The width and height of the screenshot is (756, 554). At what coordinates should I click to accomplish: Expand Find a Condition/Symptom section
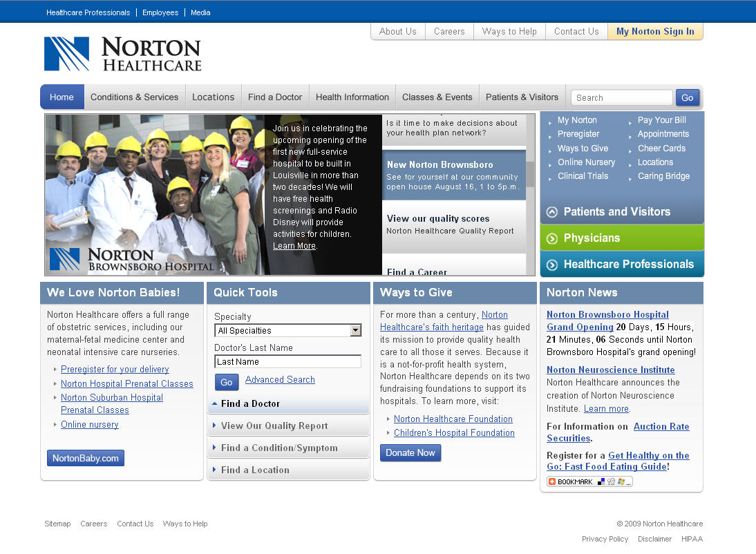point(288,448)
